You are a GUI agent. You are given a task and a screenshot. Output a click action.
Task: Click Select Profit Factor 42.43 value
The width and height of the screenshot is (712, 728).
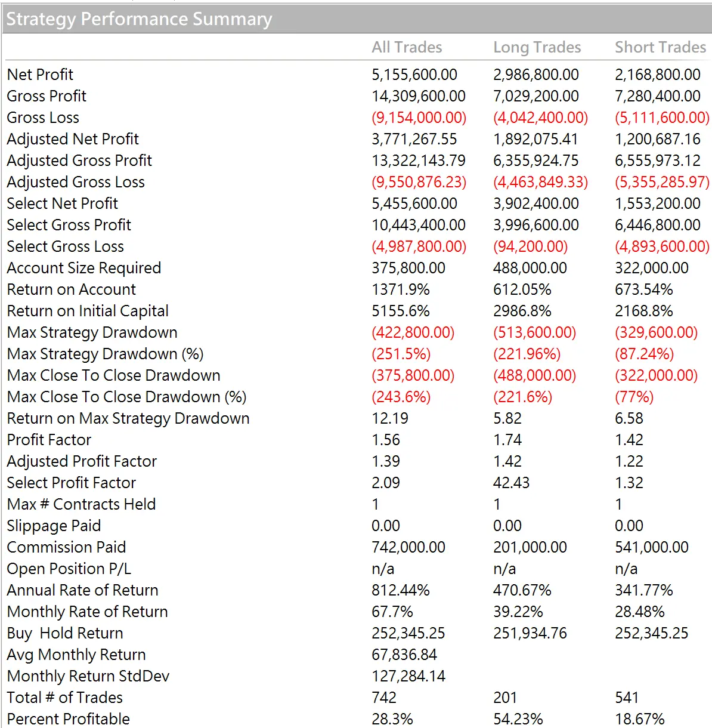click(x=511, y=483)
